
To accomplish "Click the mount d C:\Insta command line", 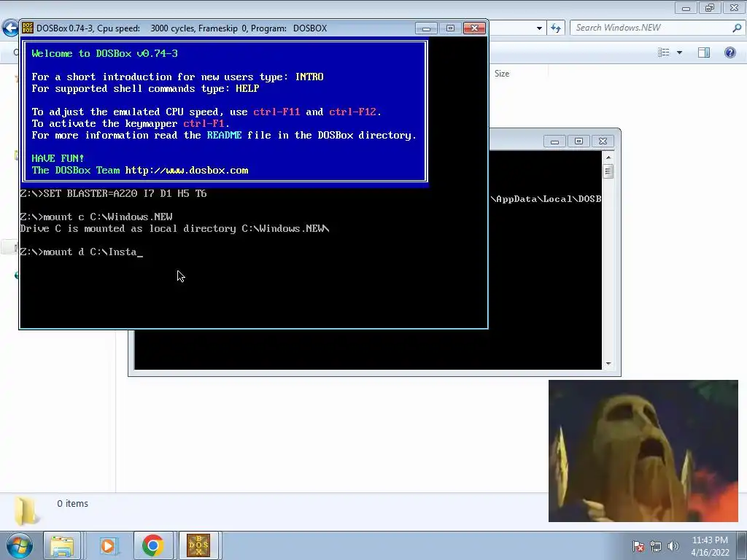I will pyautogui.click(x=81, y=252).
